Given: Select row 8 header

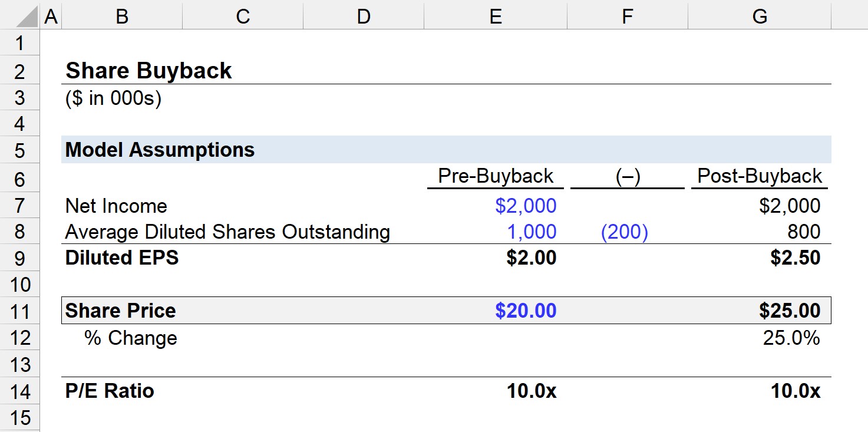Looking at the screenshot, I should pos(20,231).
